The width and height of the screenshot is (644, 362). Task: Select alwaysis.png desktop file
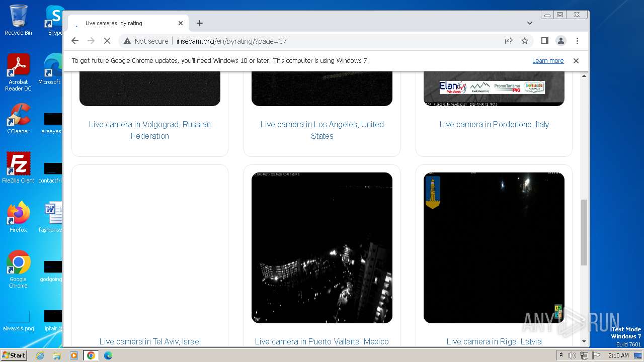[18, 321]
